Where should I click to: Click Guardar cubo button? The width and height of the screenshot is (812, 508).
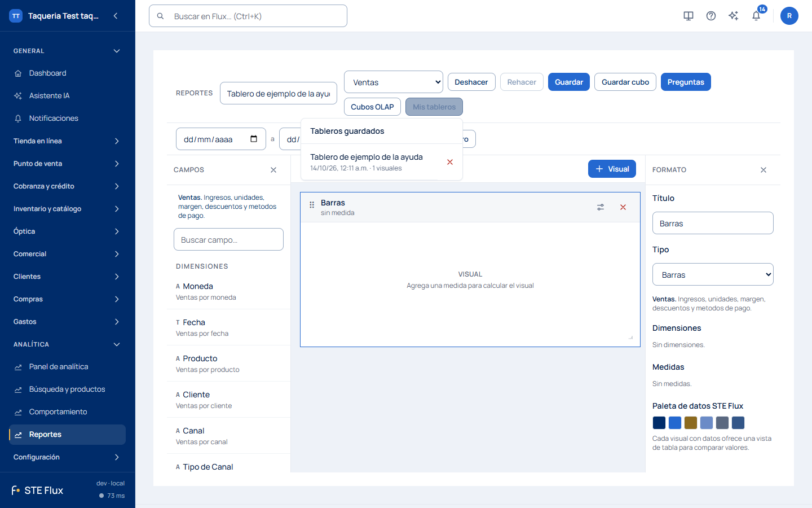[x=625, y=82]
